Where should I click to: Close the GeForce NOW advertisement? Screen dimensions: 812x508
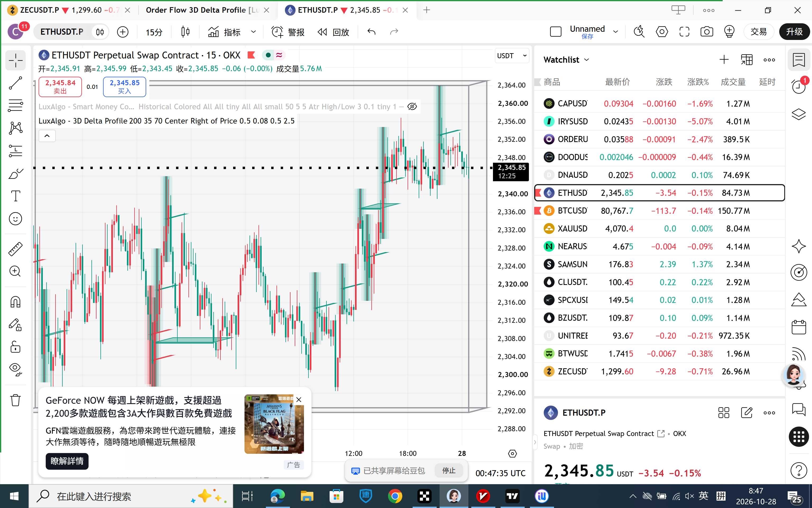point(299,400)
